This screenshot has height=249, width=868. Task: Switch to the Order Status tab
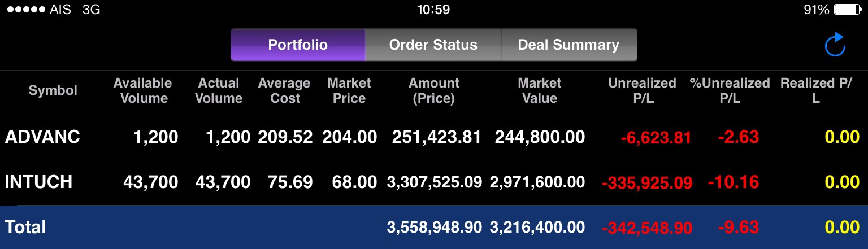click(433, 45)
